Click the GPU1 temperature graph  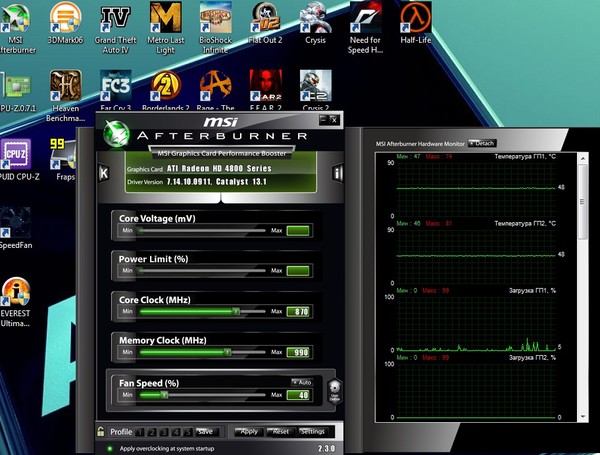tap(476, 188)
